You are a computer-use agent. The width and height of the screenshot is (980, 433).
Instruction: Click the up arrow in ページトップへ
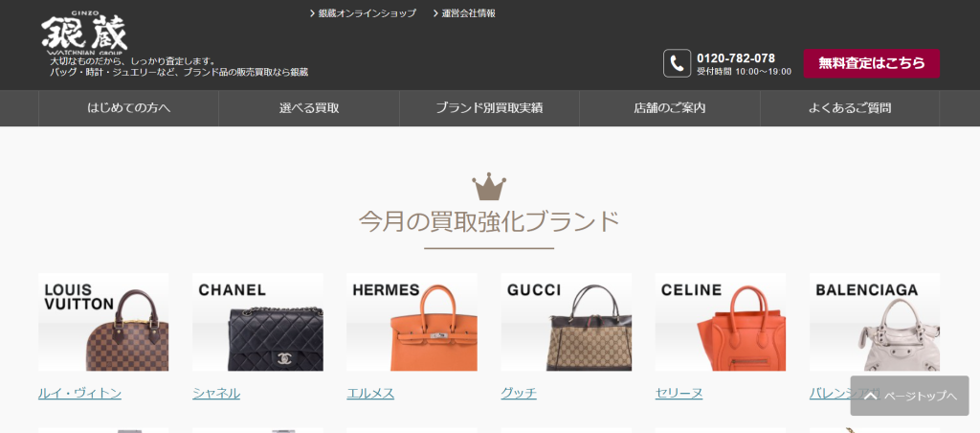[870, 396]
